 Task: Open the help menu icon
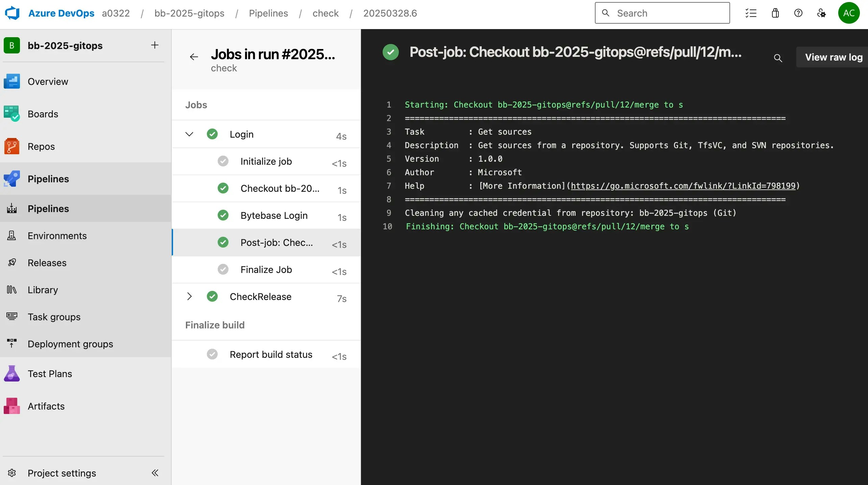pyautogui.click(x=798, y=13)
